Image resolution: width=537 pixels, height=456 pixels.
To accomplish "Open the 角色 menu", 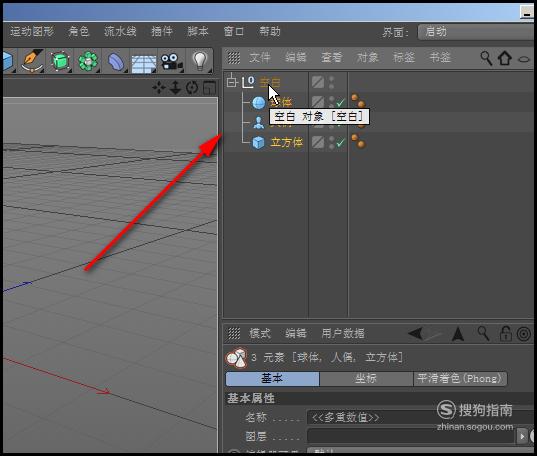I will pos(78,32).
